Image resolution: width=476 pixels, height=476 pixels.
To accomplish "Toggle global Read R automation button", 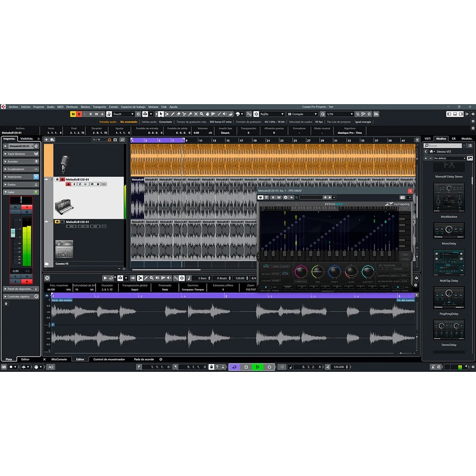I will click(x=91, y=114).
